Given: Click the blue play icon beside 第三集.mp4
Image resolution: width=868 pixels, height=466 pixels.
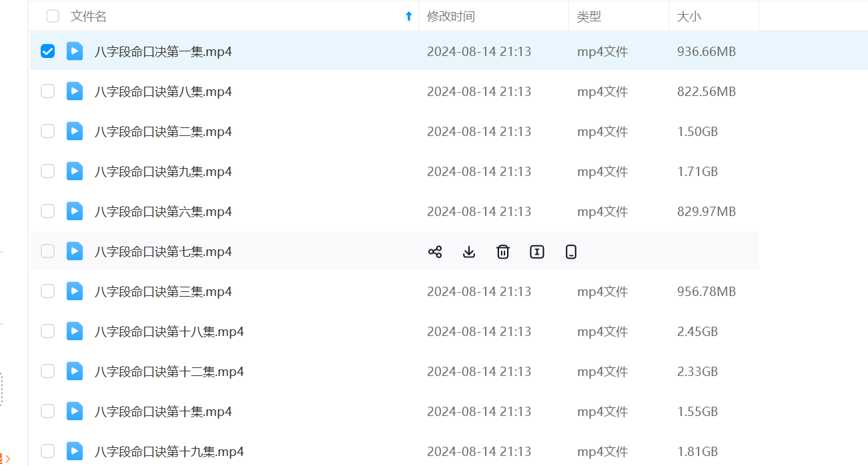Looking at the screenshot, I should pos(75,291).
